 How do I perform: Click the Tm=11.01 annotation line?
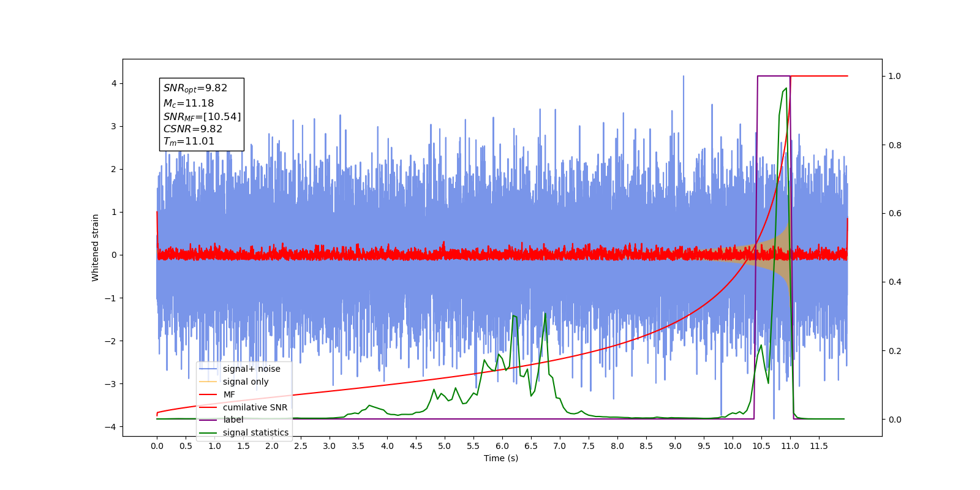[x=189, y=141]
